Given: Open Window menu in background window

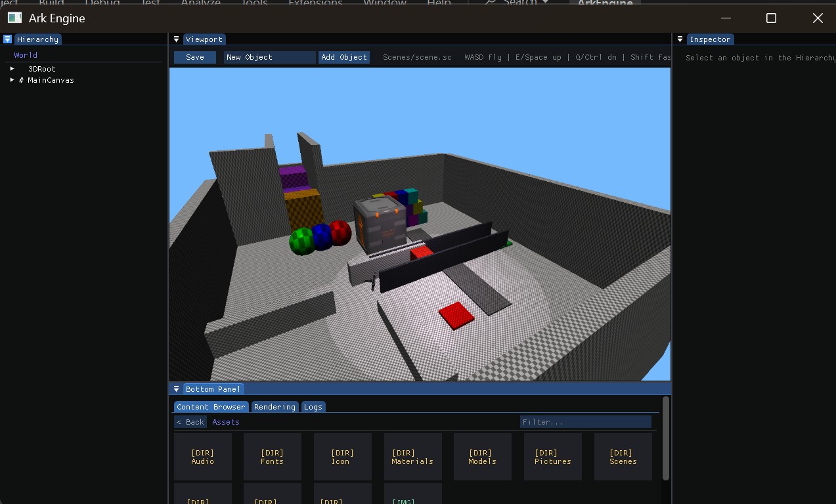Looking at the screenshot, I should [385, 3].
